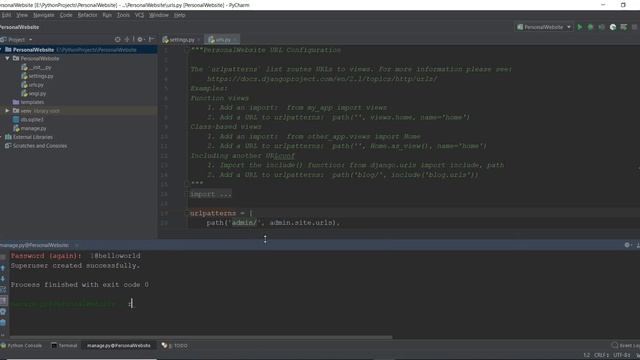The height and width of the screenshot is (360, 640).
Task: Open the Project view selector dropdown
Action: click(x=17, y=40)
